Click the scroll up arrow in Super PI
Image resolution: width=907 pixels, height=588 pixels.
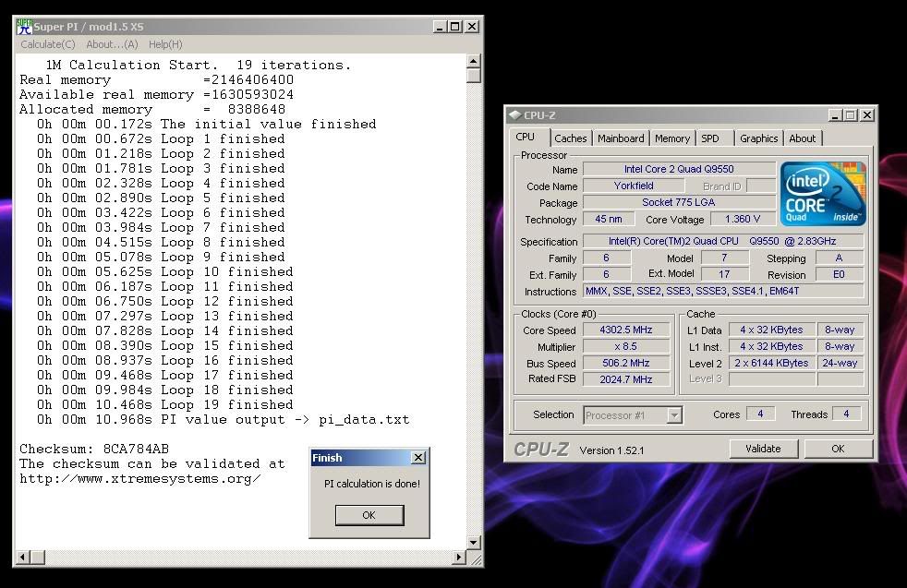(474, 61)
